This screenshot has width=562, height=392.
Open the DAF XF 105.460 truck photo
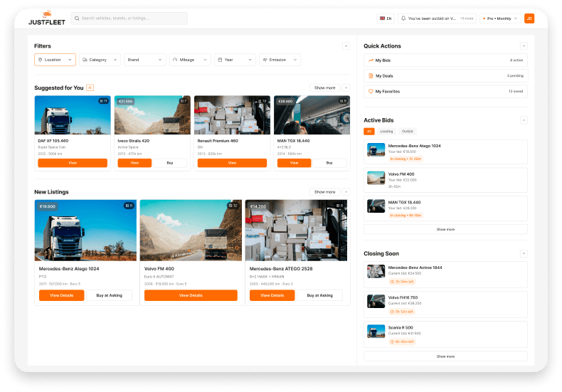point(73,115)
